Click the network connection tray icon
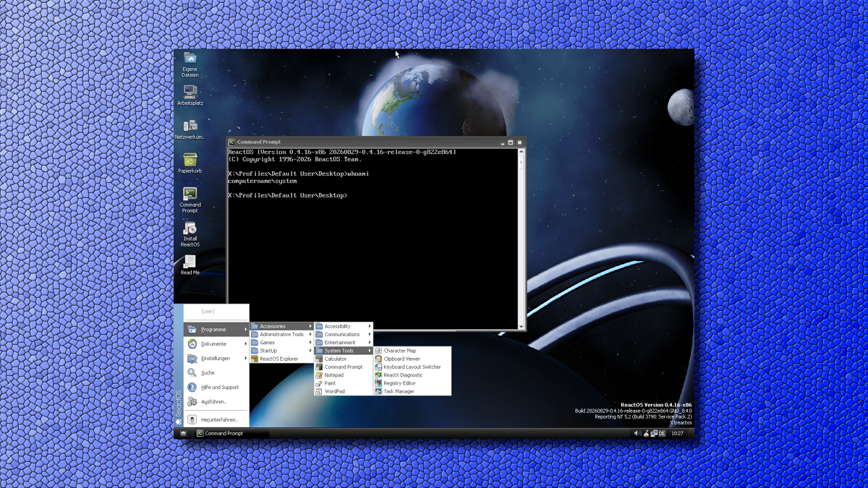This screenshot has height=488, width=868. click(x=654, y=434)
